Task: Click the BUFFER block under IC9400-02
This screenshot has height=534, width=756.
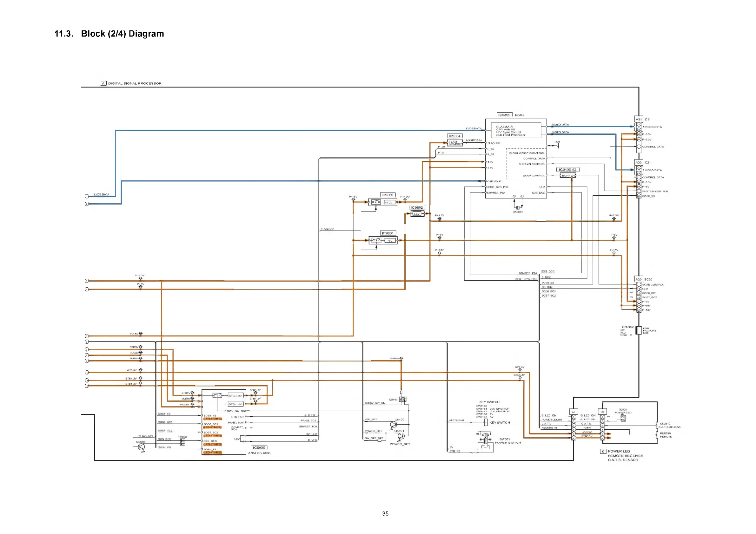Action: click(x=568, y=176)
